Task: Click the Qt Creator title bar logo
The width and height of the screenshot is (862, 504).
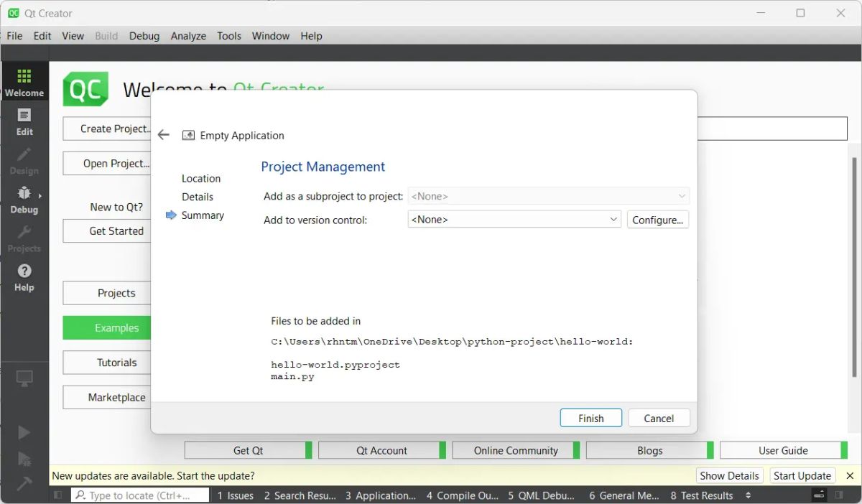Action: point(14,13)
